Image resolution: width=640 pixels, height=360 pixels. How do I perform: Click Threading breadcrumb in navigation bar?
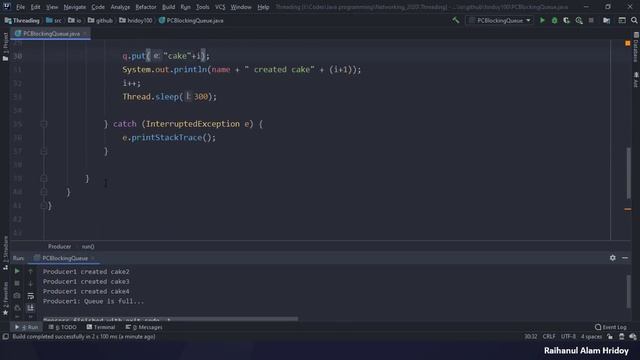click(22, 20)
